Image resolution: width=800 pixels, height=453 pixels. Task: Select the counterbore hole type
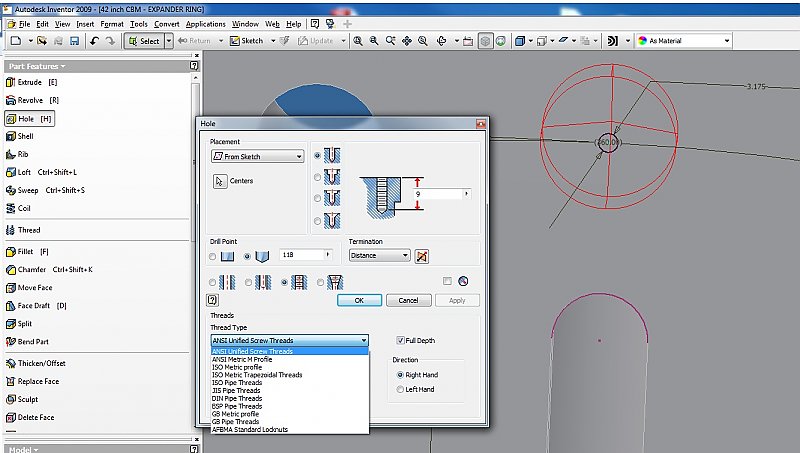pyautogui.click(x=317, y=178)
